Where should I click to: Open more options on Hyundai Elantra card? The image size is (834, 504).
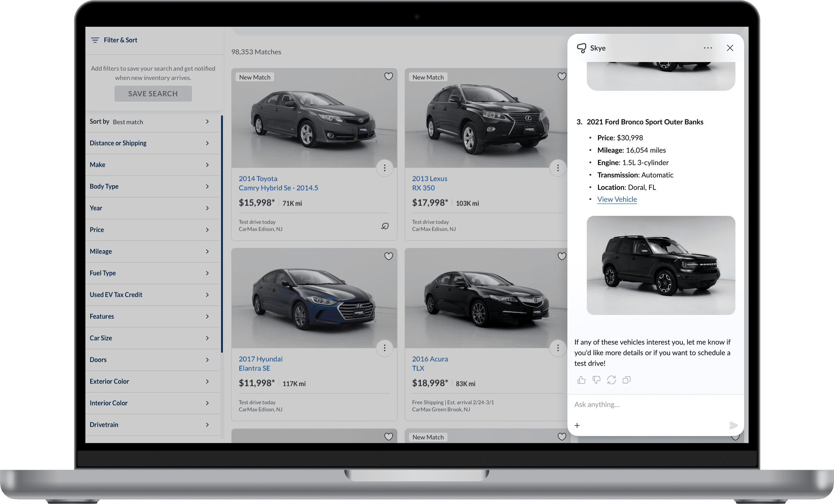384,348
